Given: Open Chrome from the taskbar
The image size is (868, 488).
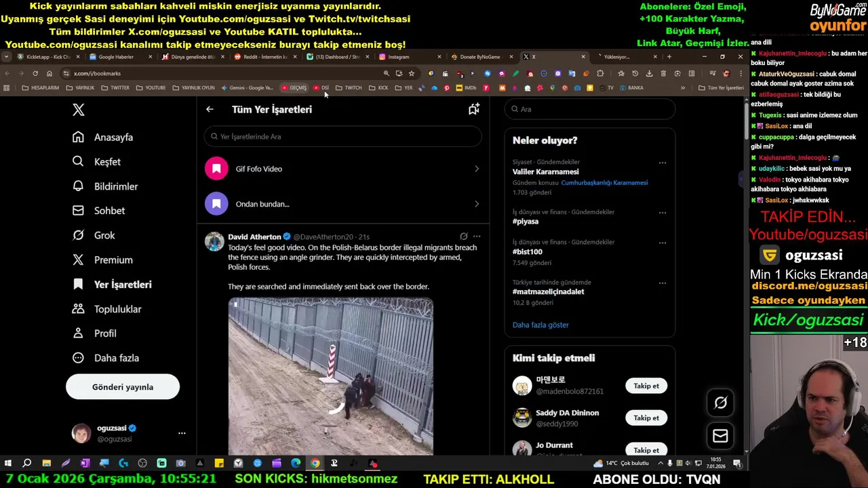Looking at the screenshot, I should (315, 464).
